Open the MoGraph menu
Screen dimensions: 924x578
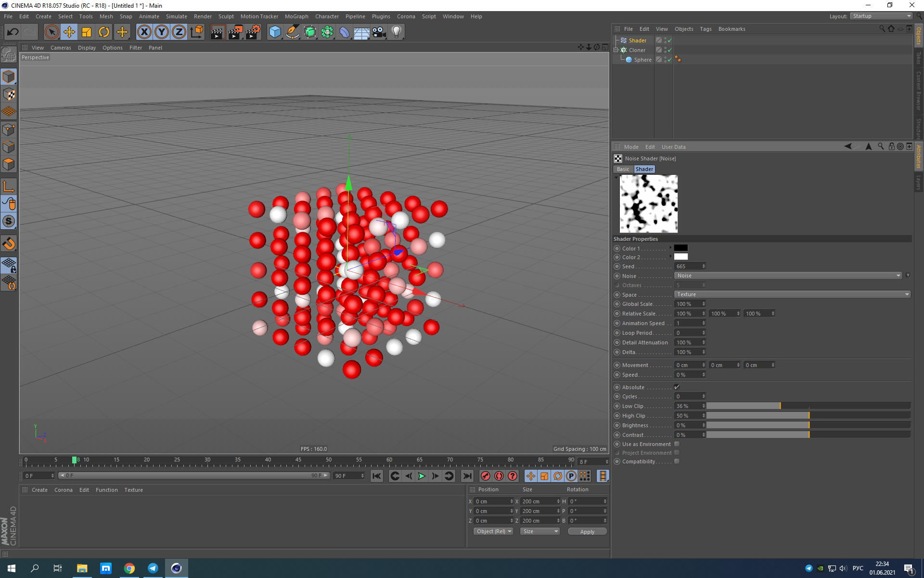(296, 16)
